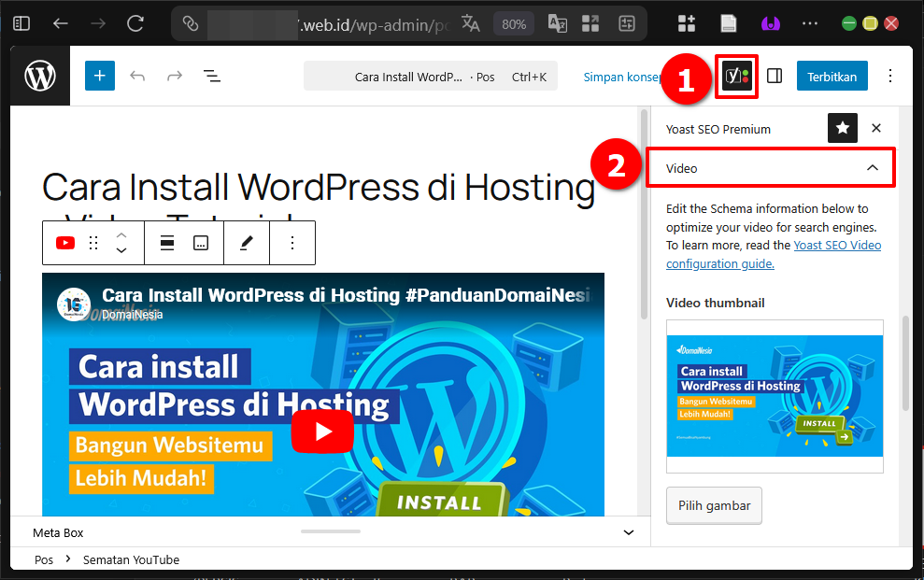This screenshot has width=924, height=580.
Task: Expand the Meta Box section at the bottom
Action: click(628, 532)
